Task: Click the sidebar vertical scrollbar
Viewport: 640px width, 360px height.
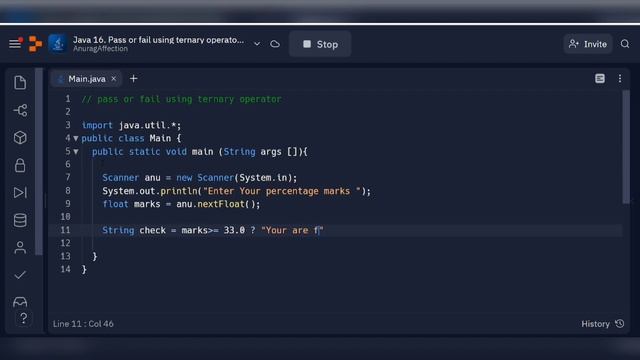Action: (x=39, y=161)
